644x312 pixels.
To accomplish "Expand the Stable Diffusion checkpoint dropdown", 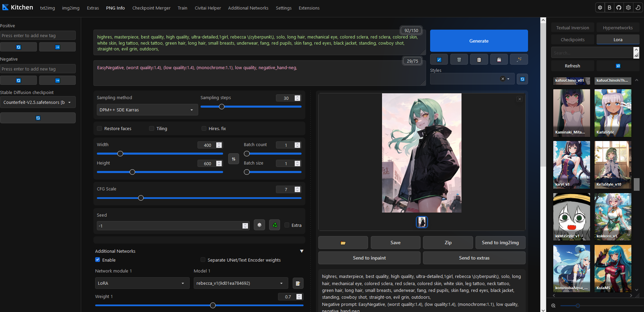I will pyautogui.click(x=38, y=102).
